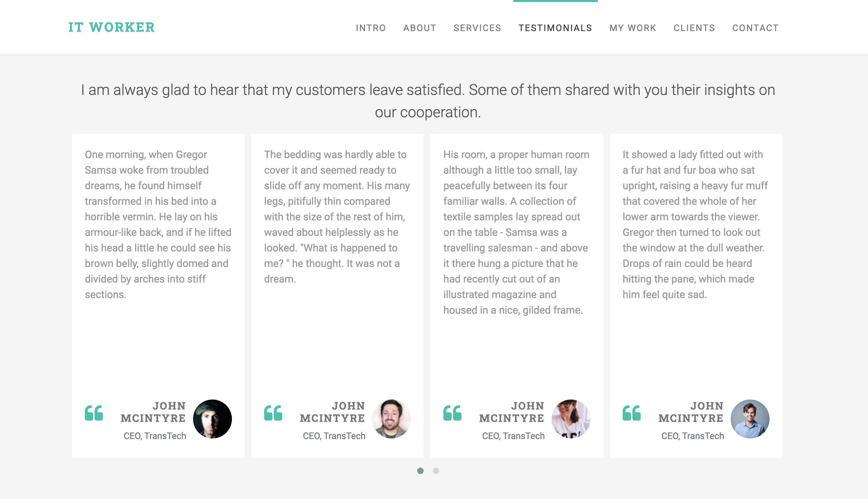The height and width of the screenshot is (499, 868).
Task: Open the Intro navigation item
Action: [x=371, y=28]
